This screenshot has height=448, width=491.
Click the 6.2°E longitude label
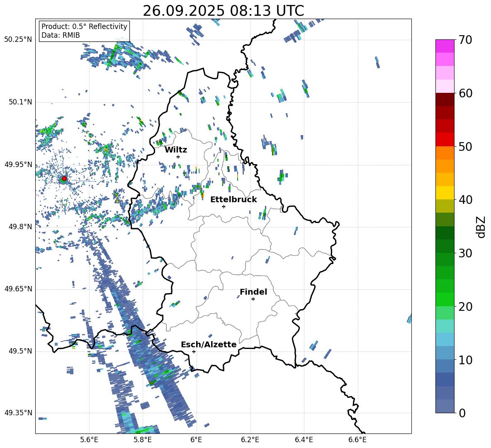[250, 440]
